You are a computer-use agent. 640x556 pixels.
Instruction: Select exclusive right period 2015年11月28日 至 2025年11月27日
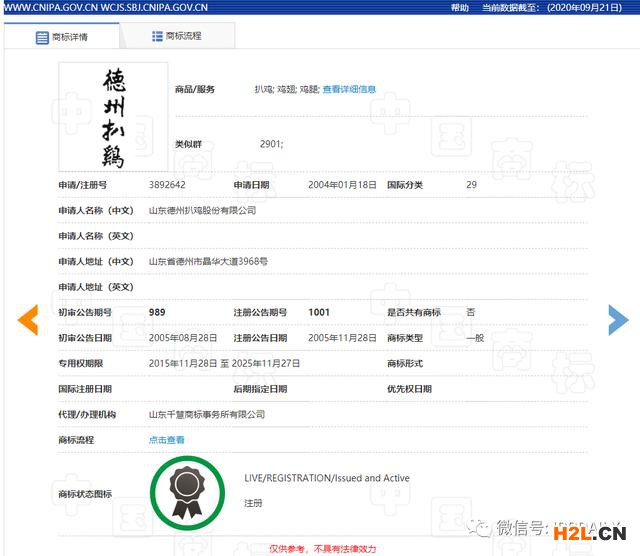224,363
